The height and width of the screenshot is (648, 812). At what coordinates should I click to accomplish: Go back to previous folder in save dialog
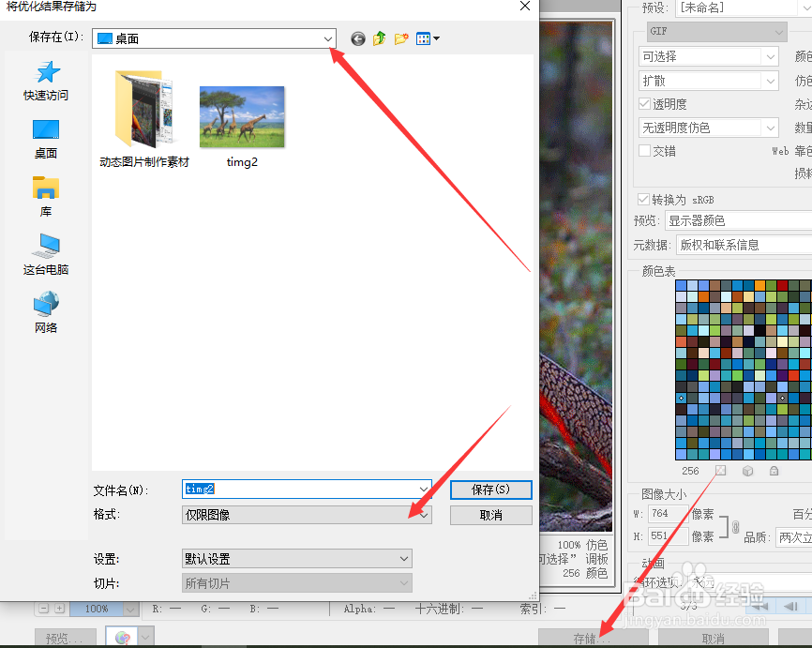tap(358, 38)
